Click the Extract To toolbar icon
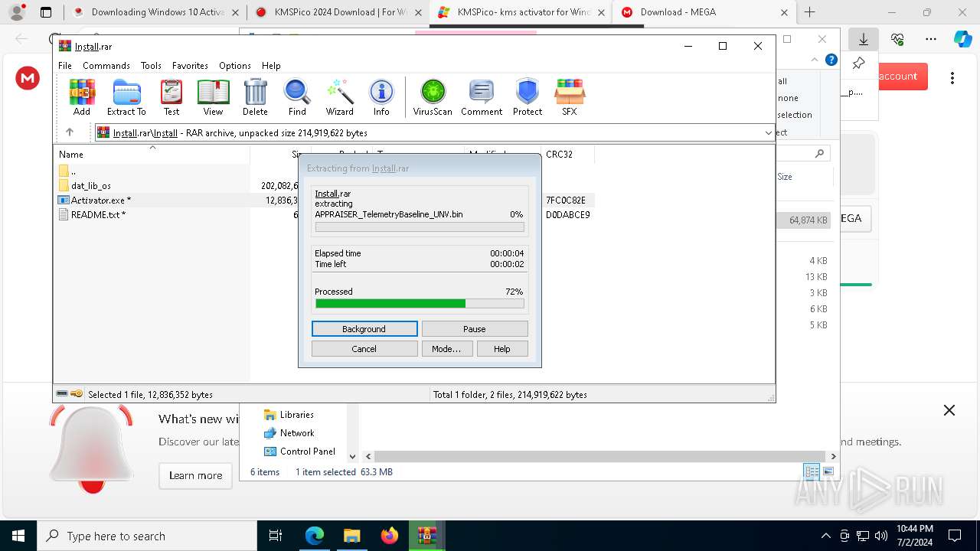 [126, 97]
